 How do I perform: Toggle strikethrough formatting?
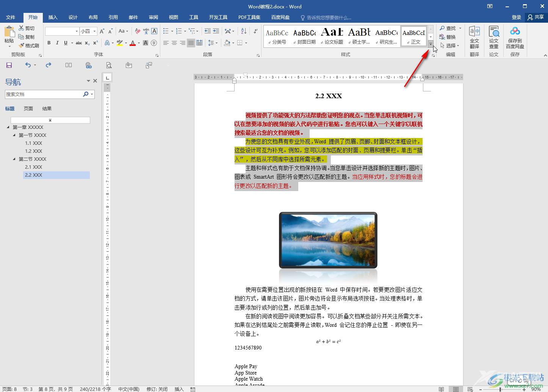click(x=79, y=43)
